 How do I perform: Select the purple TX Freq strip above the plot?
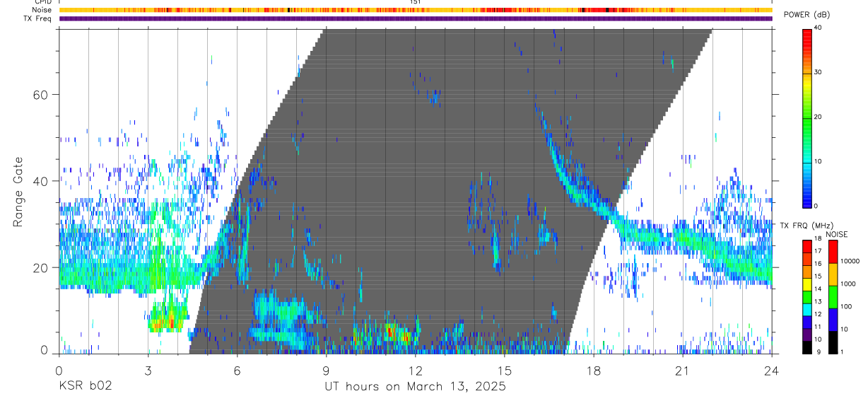click(416, 18)
